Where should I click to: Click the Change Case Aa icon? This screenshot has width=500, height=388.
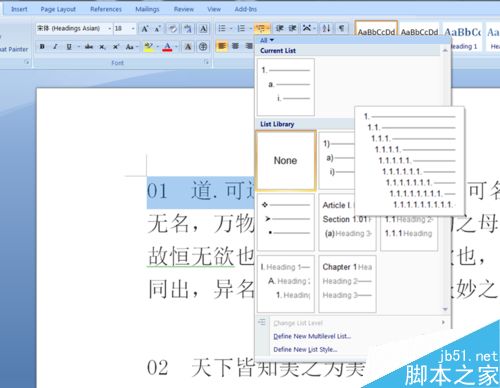coord(131,47)
